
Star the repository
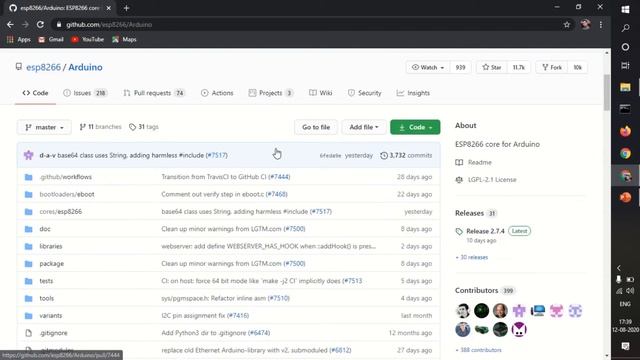point(492,67)
